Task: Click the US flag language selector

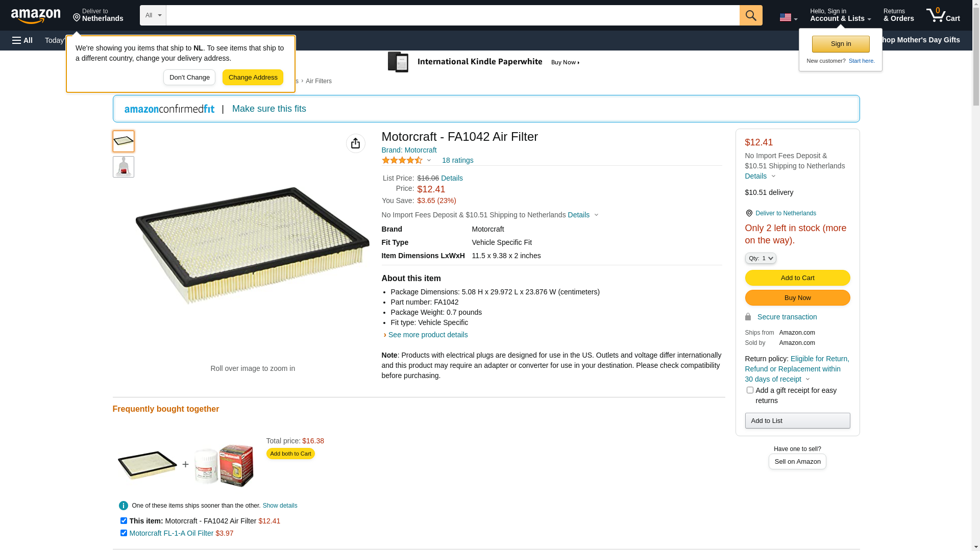Action: (788, 17)
